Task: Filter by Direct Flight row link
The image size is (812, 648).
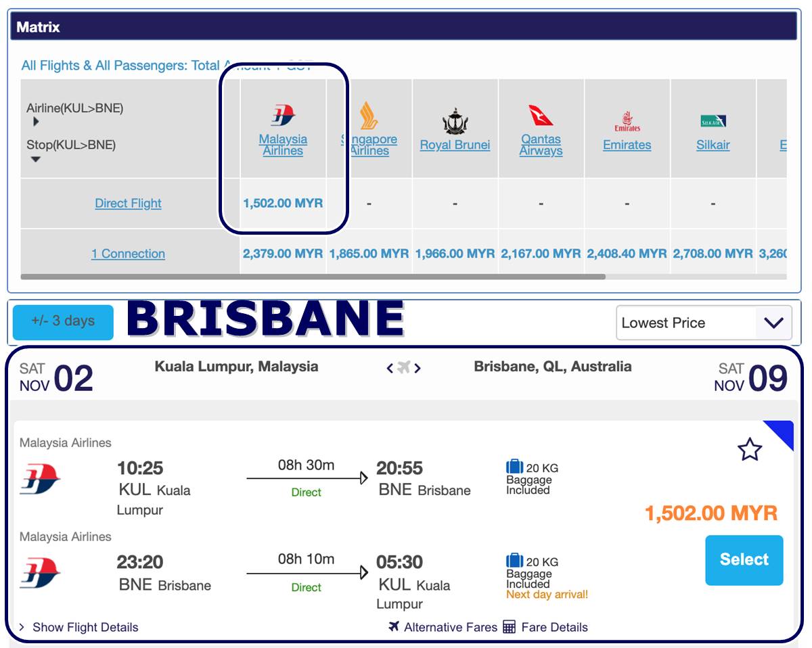Action: click(x=129, y=203)
